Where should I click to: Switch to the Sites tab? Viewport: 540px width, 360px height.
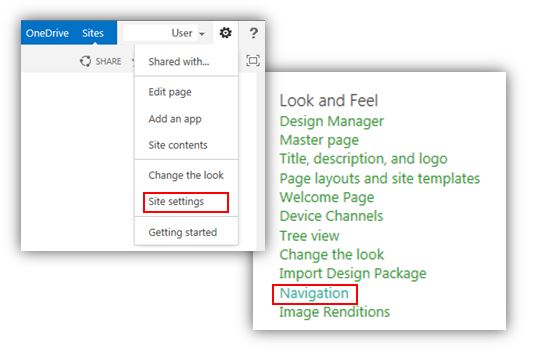[93, 33]
